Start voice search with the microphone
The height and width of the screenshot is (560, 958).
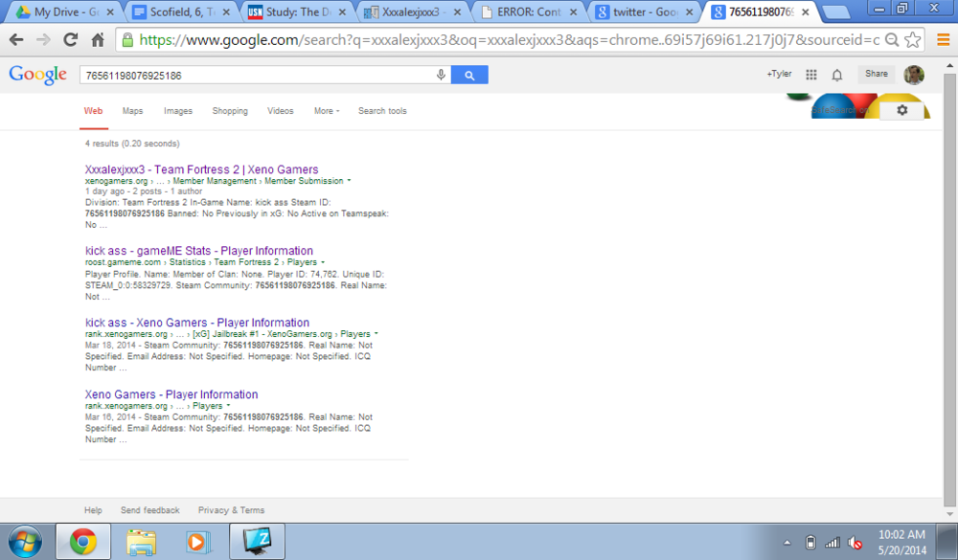[441, 75]
